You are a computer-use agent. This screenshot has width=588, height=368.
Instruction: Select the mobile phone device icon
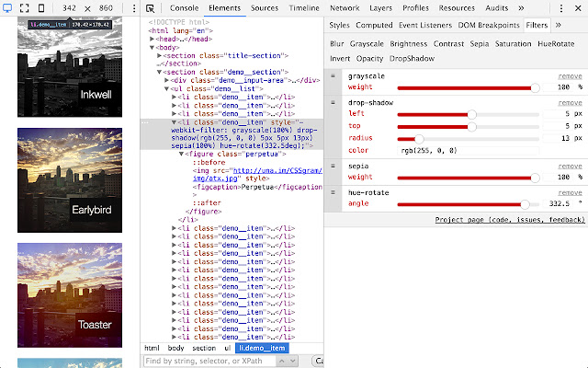coord(41,8)
